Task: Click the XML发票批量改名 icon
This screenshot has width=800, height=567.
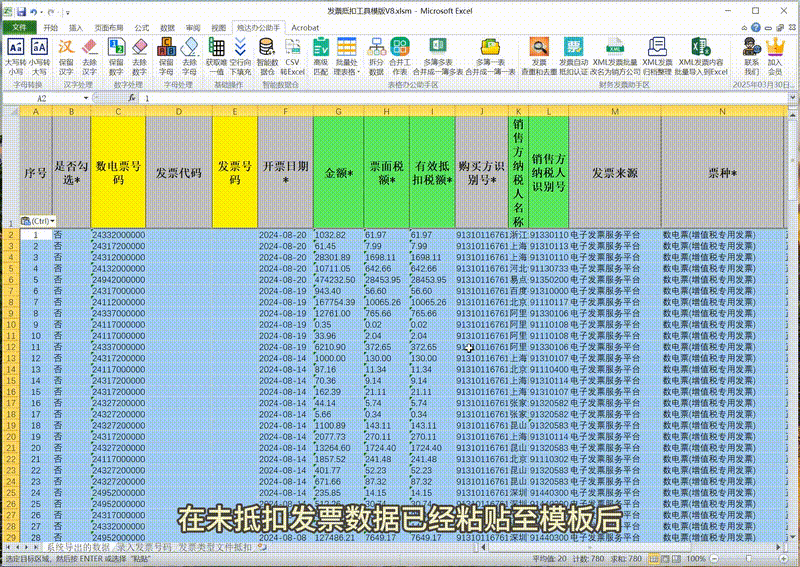Action: pos(615,47)
